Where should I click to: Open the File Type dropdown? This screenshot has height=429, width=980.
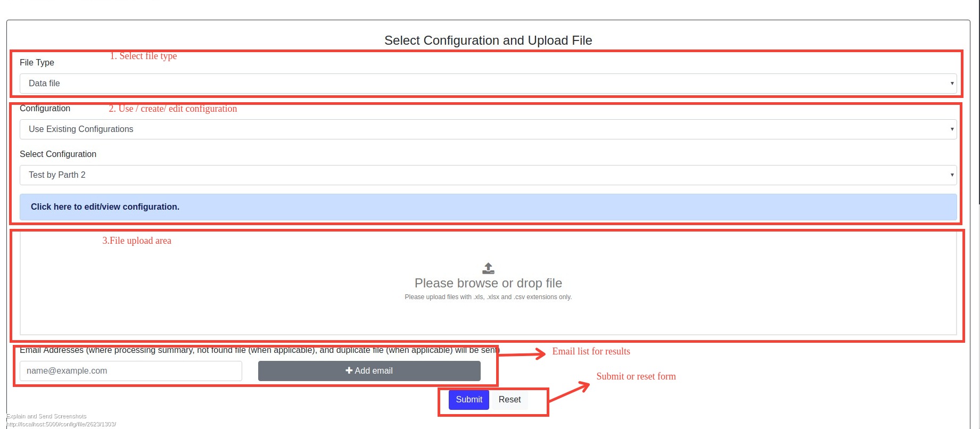pos(488,84)
